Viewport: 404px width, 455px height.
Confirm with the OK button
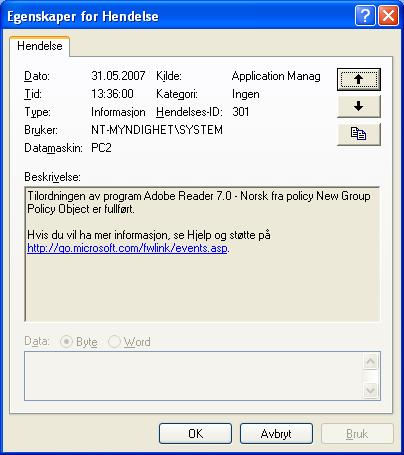195,434
